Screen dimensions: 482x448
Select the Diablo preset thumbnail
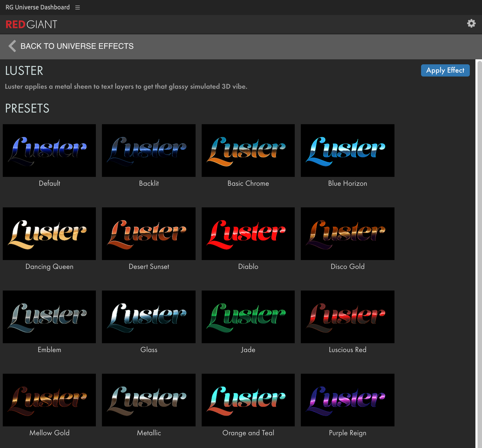[x=248, y=234]
